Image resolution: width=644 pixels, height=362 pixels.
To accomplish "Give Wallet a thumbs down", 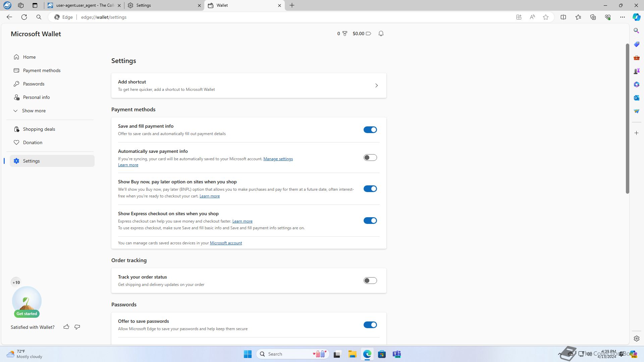I will click(x=77, y=327).
